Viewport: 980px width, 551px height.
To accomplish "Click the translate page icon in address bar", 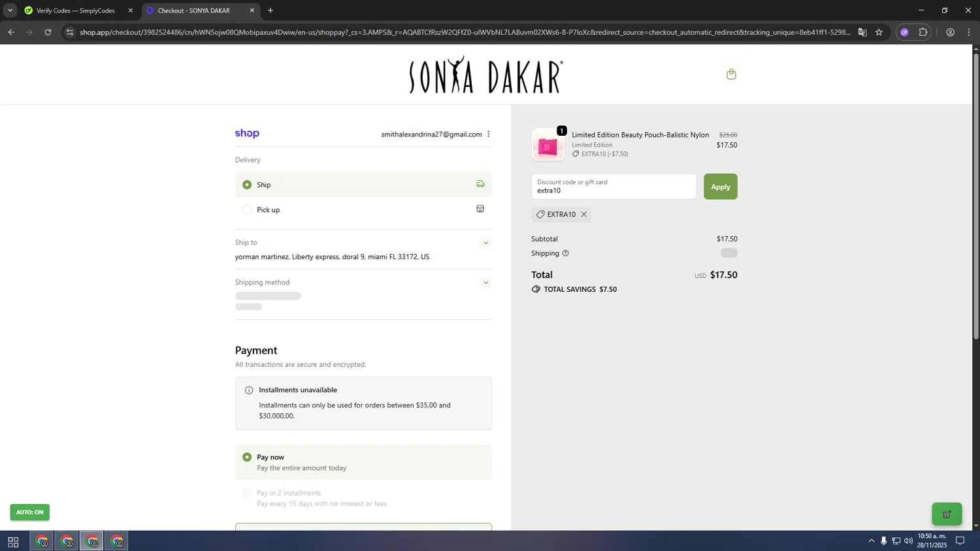I will point(862,32).
